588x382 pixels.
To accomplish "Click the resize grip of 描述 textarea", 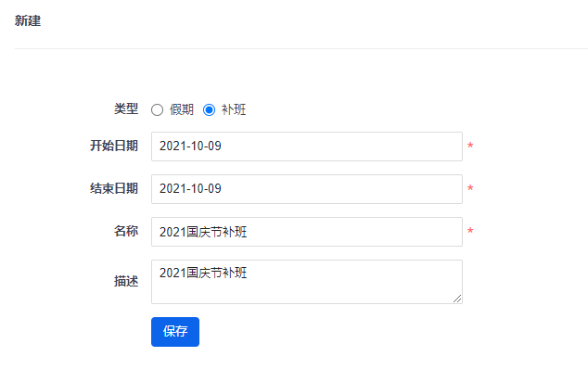I will tap(457, 299).
